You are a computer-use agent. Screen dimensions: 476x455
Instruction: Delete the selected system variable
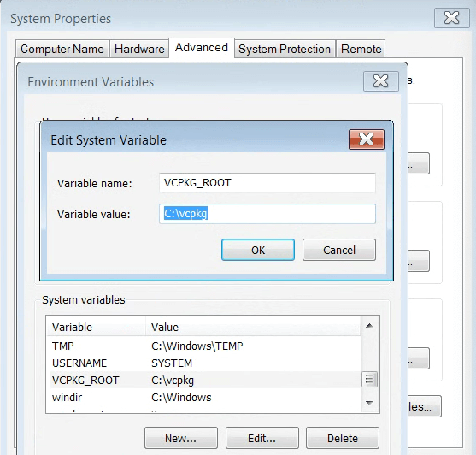point(343,438)
